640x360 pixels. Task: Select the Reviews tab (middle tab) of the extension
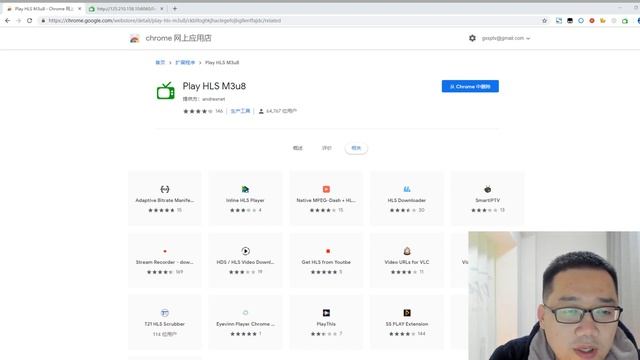tap(327, 148)
